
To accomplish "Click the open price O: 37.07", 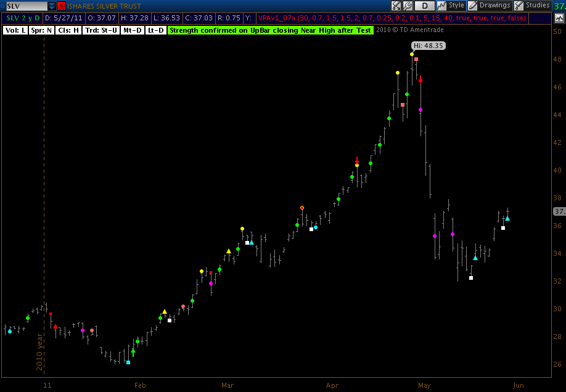I will [102, 18].
